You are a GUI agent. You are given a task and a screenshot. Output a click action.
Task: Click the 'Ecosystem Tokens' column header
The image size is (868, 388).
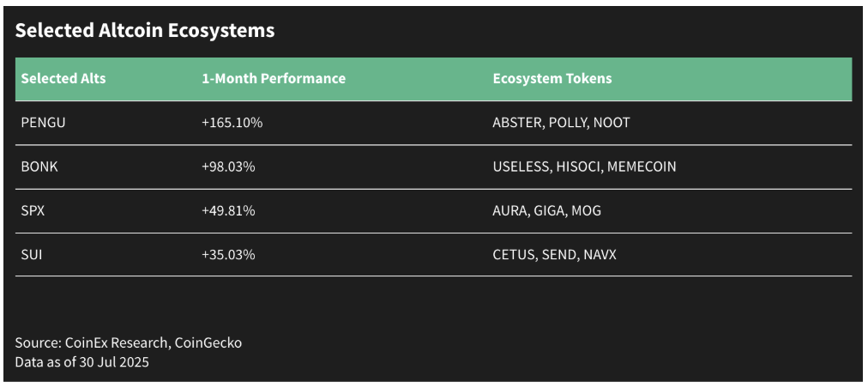click(552, 78)
